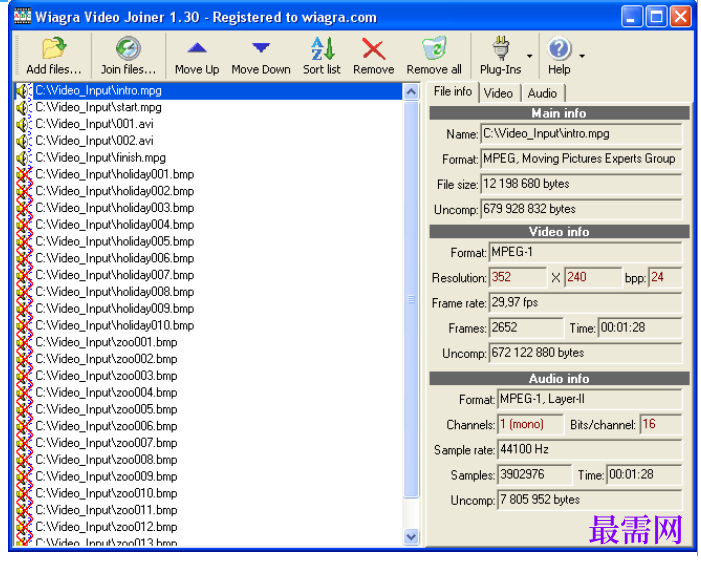Click the speaker icon beside start.mpg
This screenshot has width=701, height=561.
coord(23,108)
